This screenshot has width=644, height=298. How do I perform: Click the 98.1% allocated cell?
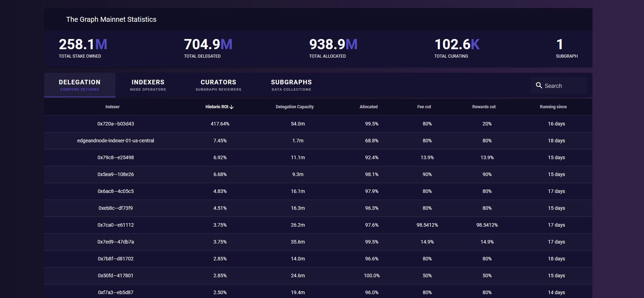[372, 174]
